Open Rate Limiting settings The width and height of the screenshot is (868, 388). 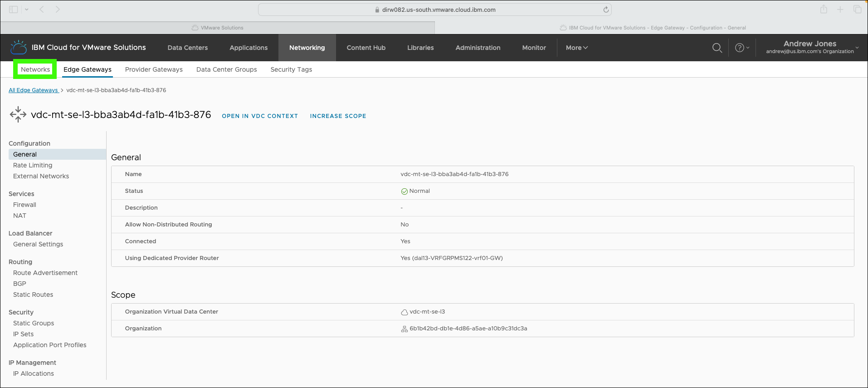(33, 165)
